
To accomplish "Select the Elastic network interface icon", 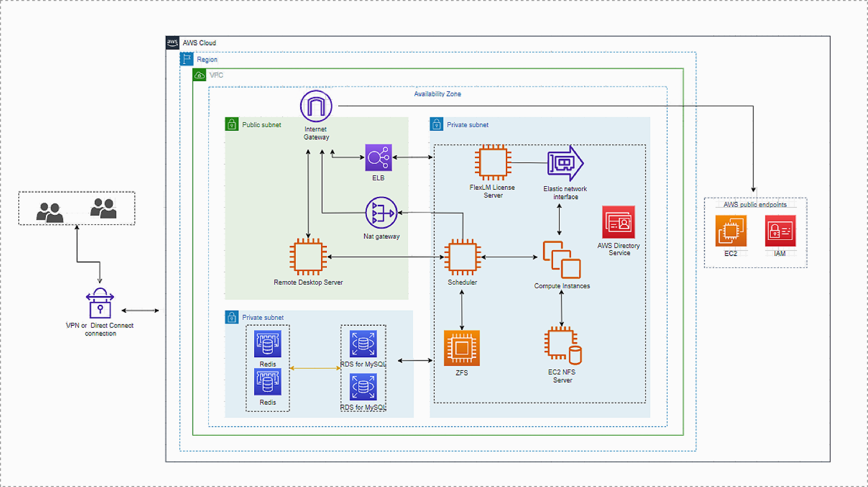I will 565,163.
